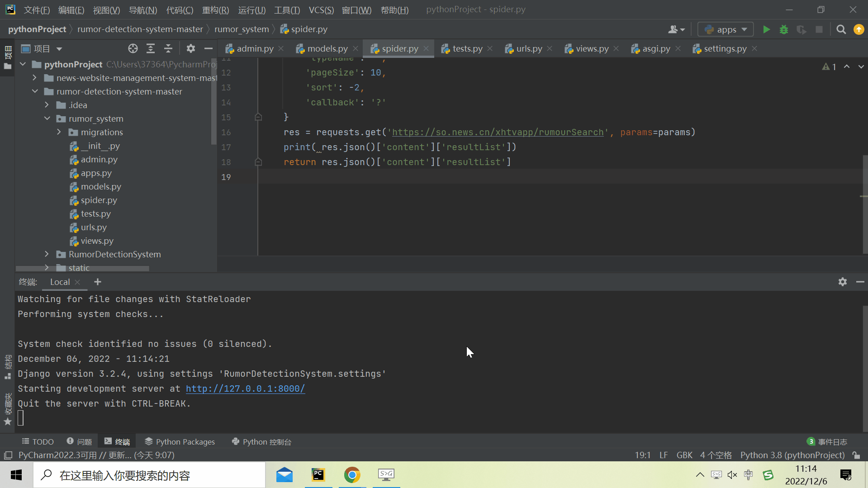Expand the migrations folder

tap(58, 132)
